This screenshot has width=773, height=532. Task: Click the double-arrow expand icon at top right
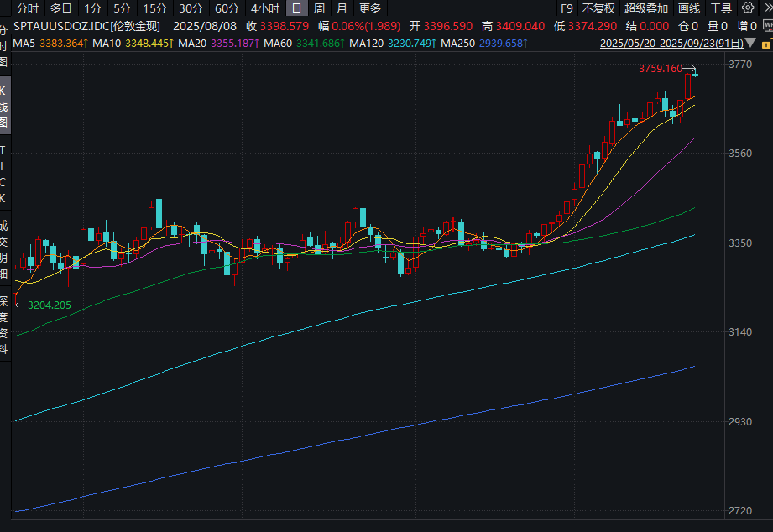767,8
